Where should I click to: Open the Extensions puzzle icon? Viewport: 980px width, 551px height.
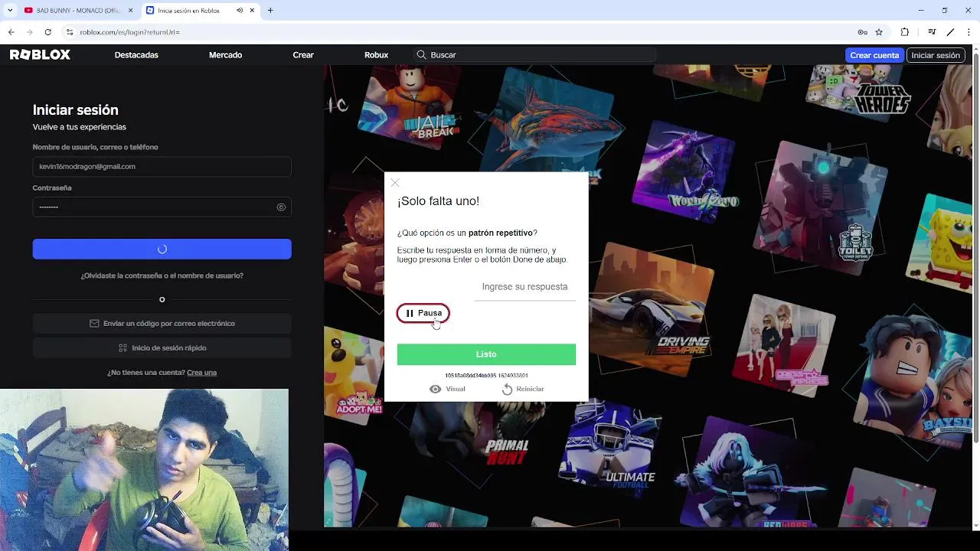pos(905,32)
